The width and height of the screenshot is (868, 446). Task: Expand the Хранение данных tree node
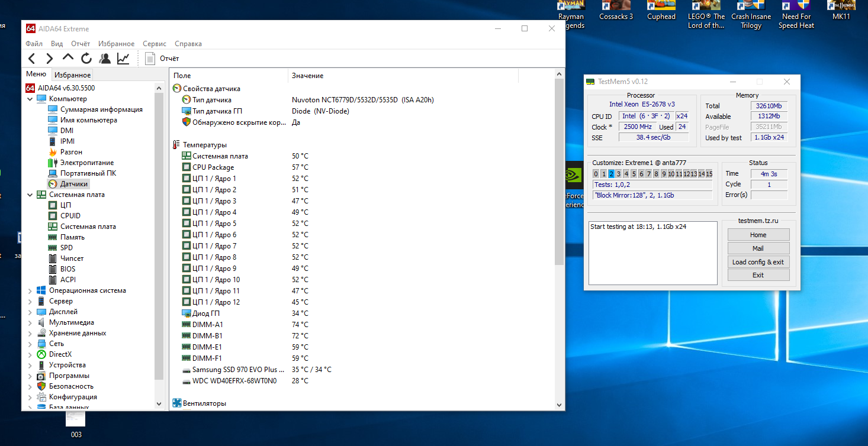click(30, 333)
